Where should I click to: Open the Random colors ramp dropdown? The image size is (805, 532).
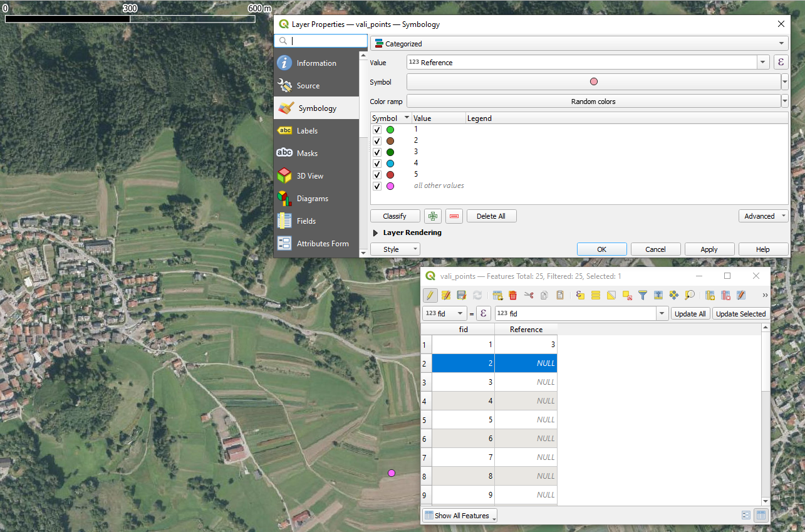pyautogui.click(x=784, y=102)
